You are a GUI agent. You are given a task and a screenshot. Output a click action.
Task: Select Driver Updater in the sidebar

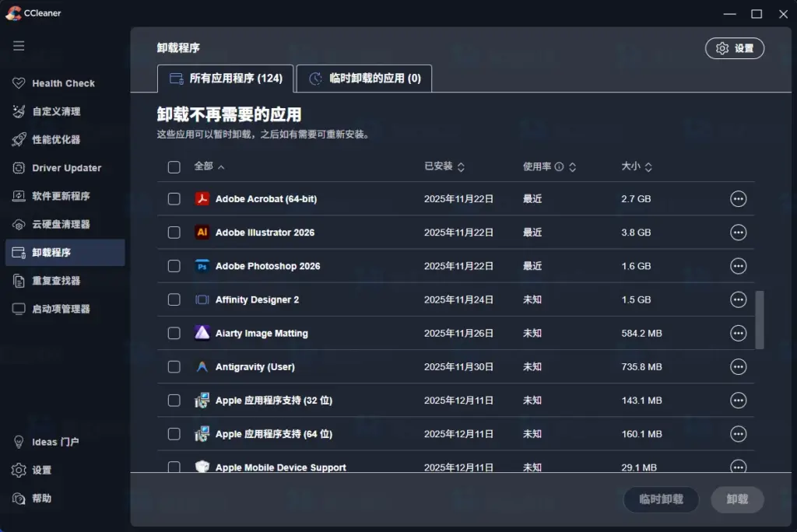click(x=67, y=168)
